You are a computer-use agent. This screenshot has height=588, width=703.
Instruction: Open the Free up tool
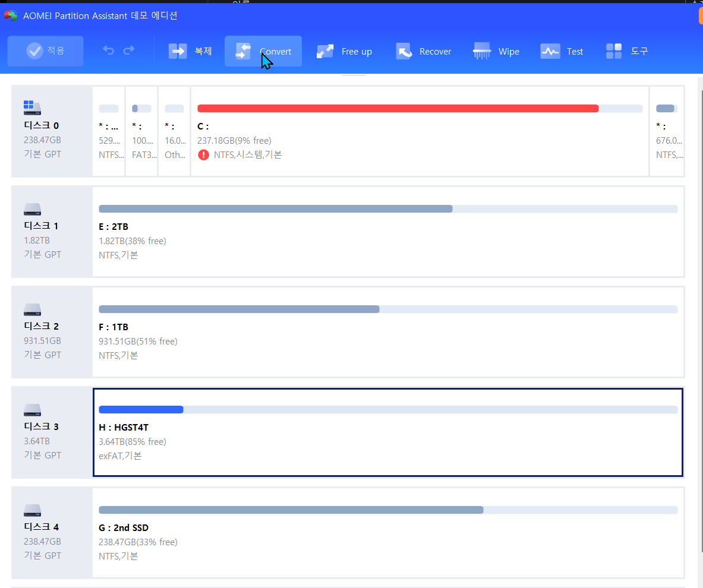pos(344,51)
